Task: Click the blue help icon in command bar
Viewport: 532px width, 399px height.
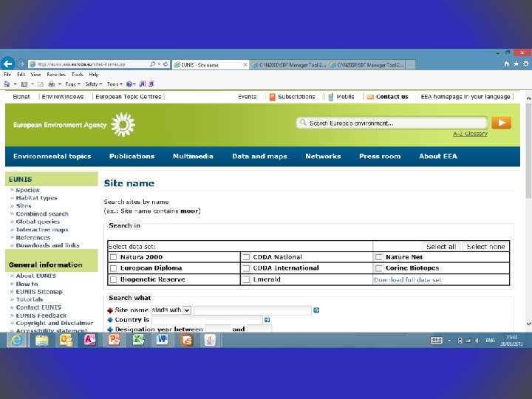Action: 129,84
